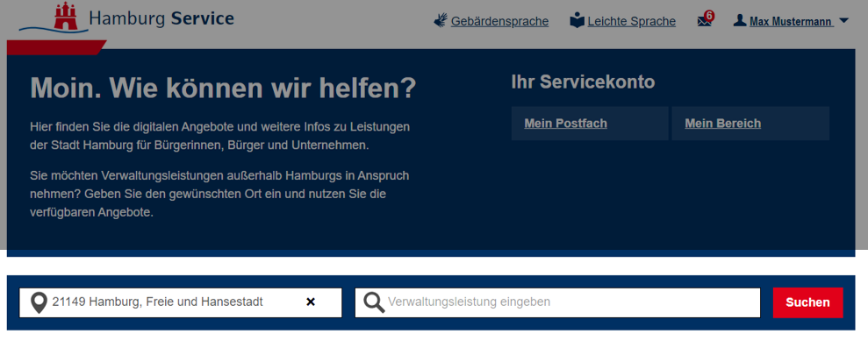The image size is (868, 341).
Task: Open the Gebärdensprache link
Action: pos(499,22)
